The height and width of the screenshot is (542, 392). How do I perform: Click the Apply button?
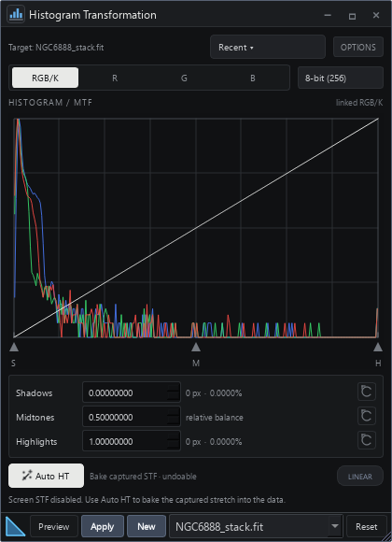pos(103,526)
